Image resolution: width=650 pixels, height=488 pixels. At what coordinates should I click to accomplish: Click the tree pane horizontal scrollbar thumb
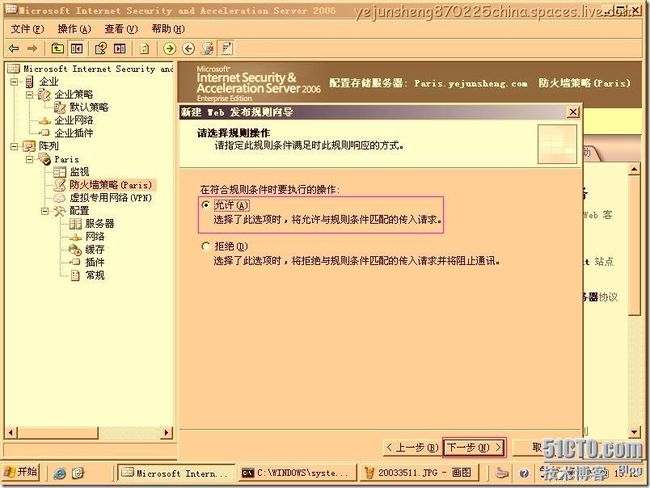click(57, 433)
